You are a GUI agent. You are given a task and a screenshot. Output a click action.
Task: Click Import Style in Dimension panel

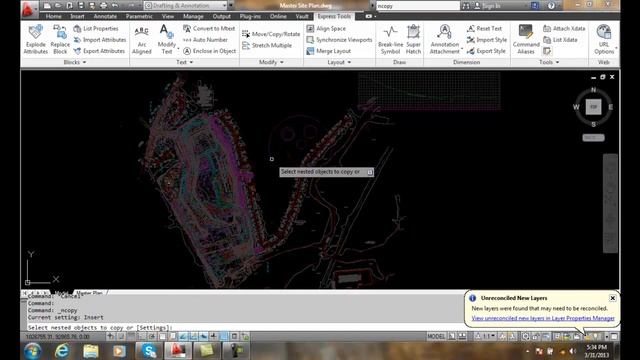487,40
